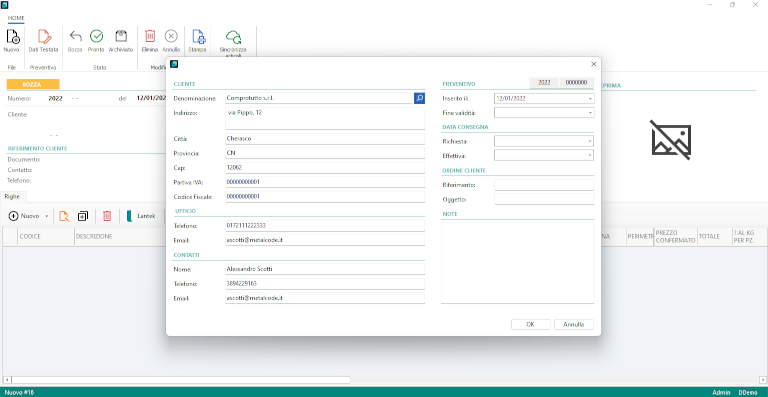Click the Nuovo #16 status bar text
The image size is (768, 397).
[x=19, y=393]
